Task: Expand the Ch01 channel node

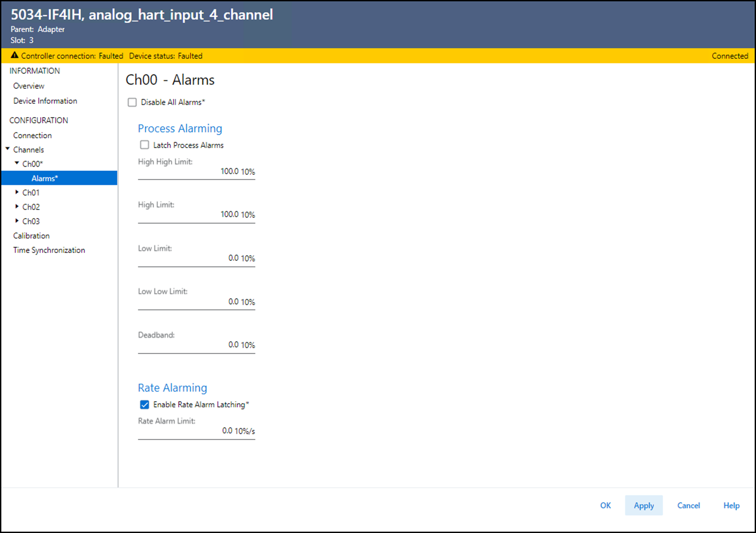Action: (17, 192)
